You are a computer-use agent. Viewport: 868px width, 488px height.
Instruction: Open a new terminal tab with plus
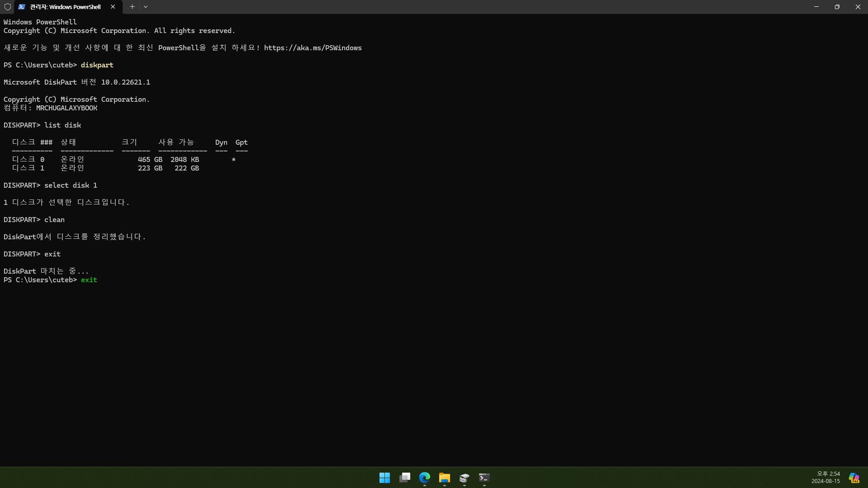132,7
